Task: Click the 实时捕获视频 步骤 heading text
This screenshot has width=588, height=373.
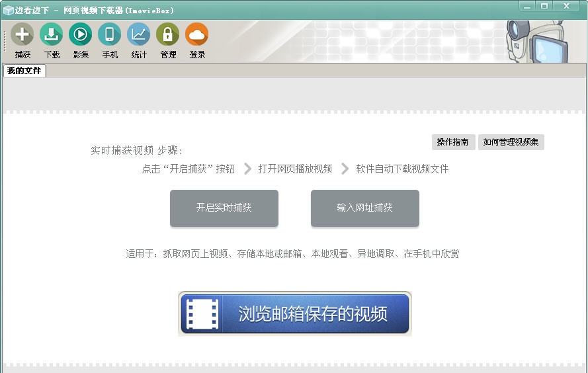Action: [136, 150]
